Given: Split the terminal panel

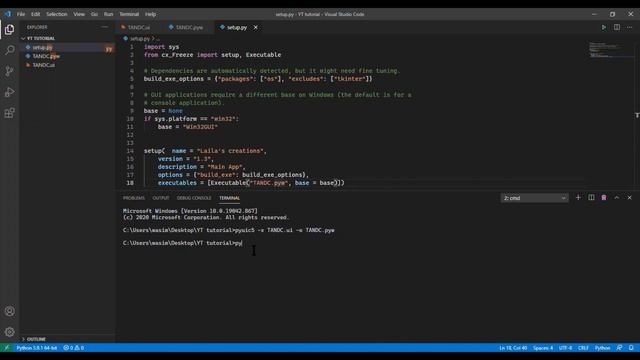Looking at the screenshot, I should tap(591, 198).
